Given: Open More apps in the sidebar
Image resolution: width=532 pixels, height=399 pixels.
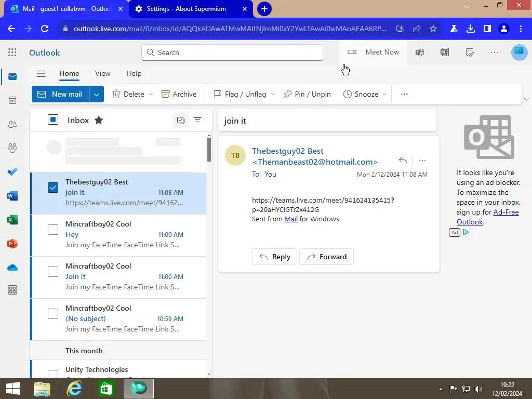Looking at the screenshot, I should tap(12, 290).
